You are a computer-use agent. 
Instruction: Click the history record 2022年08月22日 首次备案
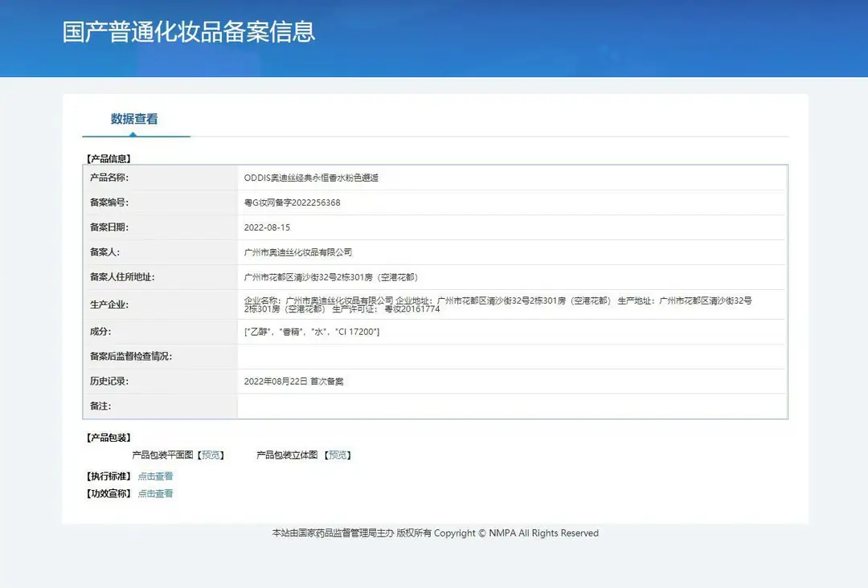(293, 381)
